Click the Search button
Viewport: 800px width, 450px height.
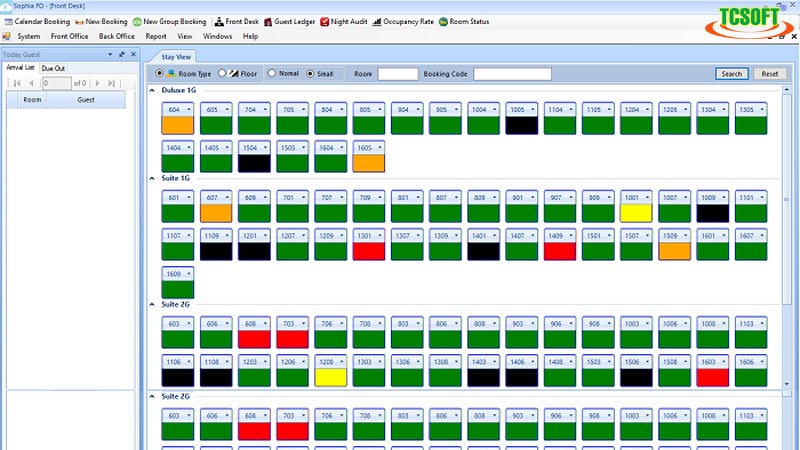tap(732, 74)
